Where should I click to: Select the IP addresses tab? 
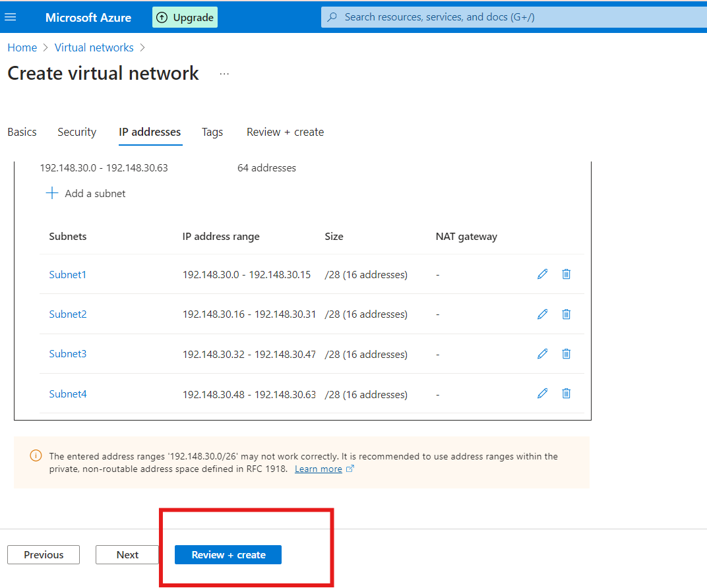(150, 132)
